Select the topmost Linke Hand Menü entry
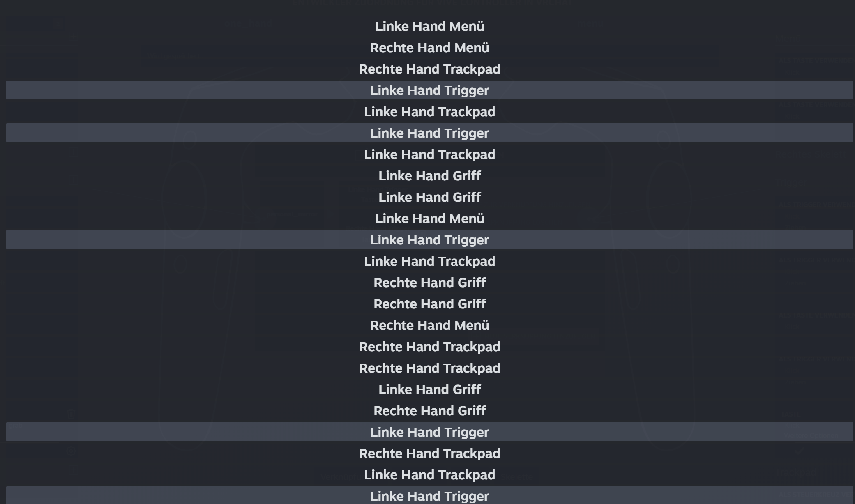Viewport: 855px width, 504px height. [x=429, y=26]
